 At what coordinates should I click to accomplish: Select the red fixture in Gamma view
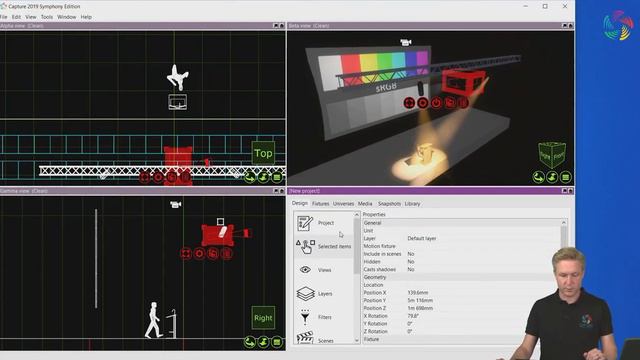coord(218,235)
